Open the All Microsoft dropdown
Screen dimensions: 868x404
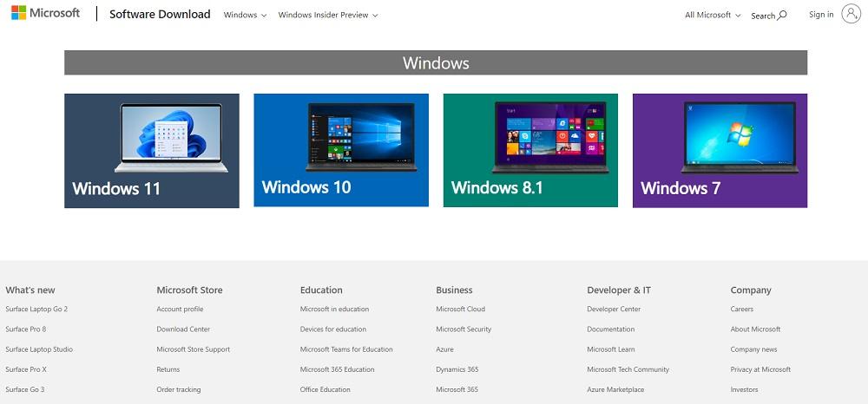(713, 15)
